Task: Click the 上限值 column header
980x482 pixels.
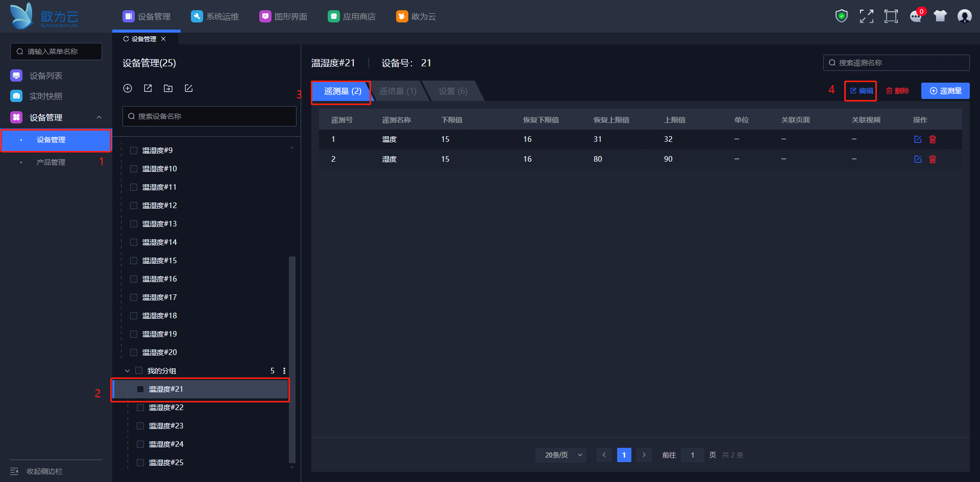Action: 675,120
